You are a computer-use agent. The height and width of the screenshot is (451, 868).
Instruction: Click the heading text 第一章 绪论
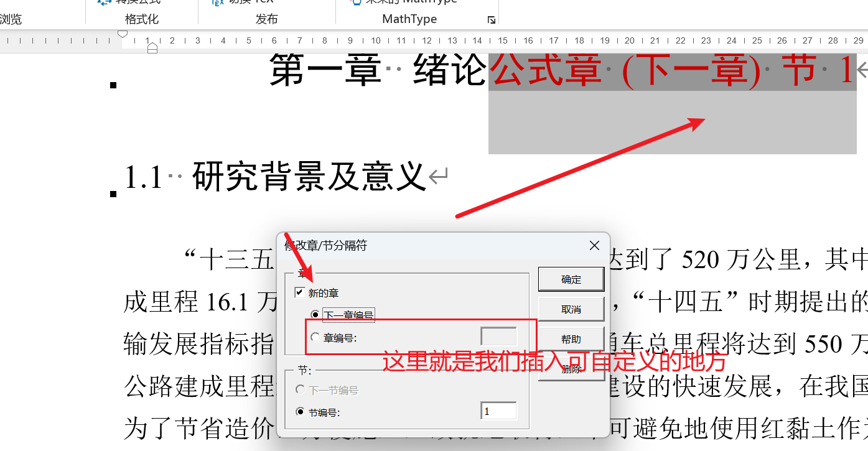click(x=378, y=70)
